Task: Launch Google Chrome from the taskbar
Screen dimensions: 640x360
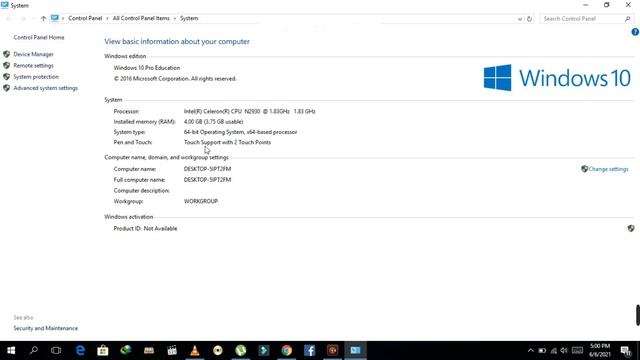Action: pos(287,350)
